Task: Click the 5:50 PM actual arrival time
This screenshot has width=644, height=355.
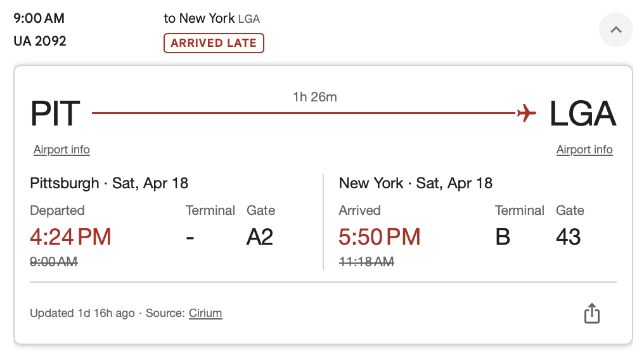Action: click(x=380, y=237)
